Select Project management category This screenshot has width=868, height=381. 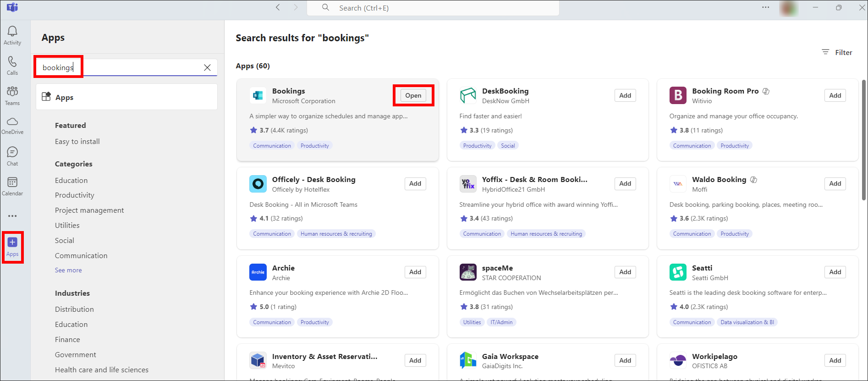(x=89, y=210)
